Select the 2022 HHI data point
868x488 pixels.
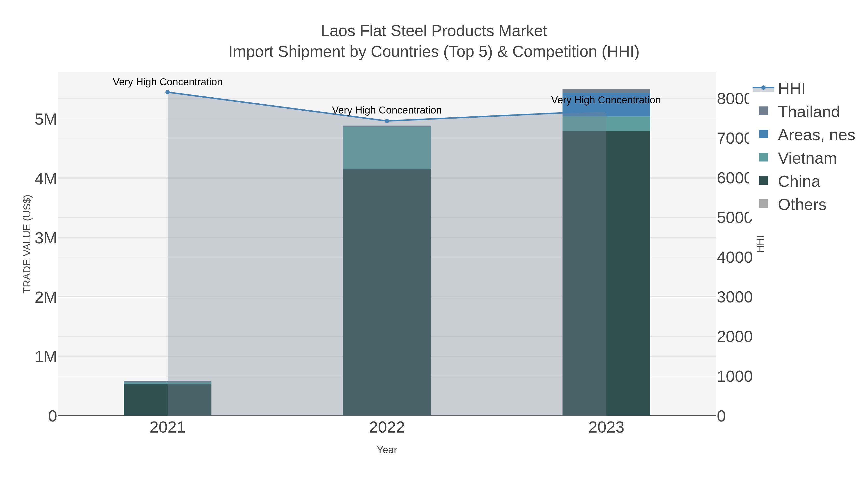387,121
